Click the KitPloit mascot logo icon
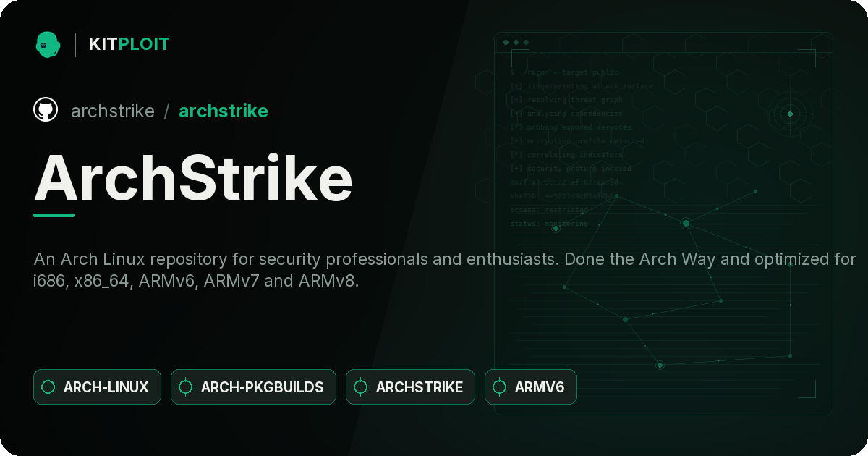The height and width of the screenshot is (456, 868). pyautogui.click(x=47, y=44)
